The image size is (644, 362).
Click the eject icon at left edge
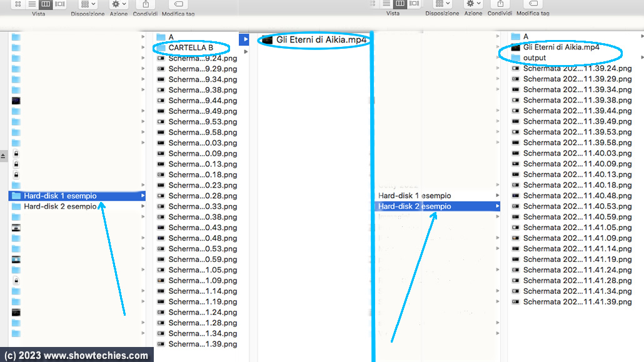coord(3,156)
